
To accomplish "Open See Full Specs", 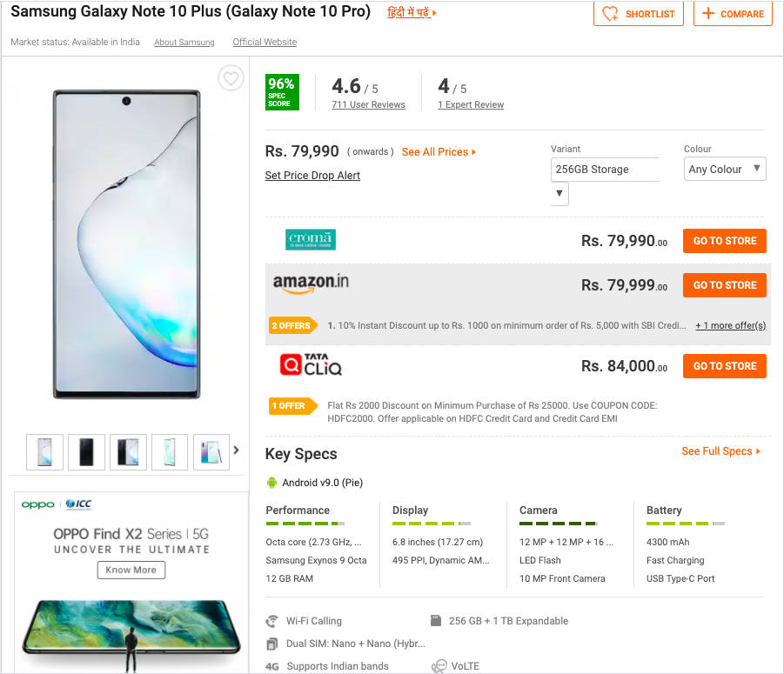I will [720, 451].
